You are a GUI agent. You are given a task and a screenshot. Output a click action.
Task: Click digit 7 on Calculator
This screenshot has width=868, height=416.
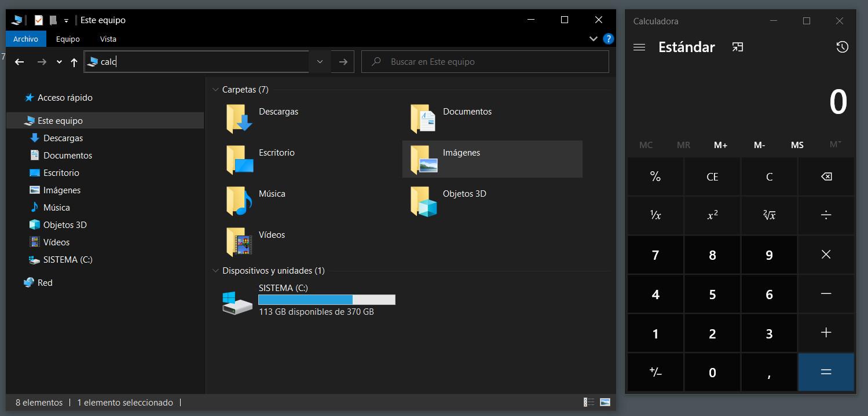click(655, 255)
